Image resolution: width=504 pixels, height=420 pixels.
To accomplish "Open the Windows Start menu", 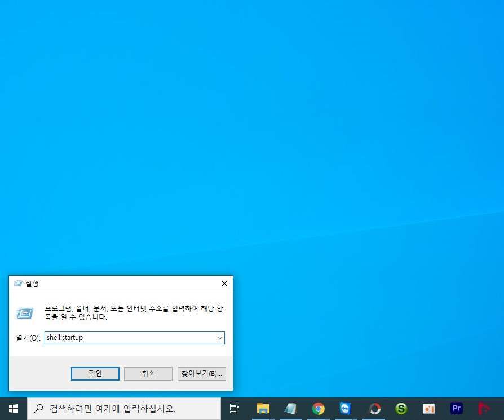I will tap(12, 408).
